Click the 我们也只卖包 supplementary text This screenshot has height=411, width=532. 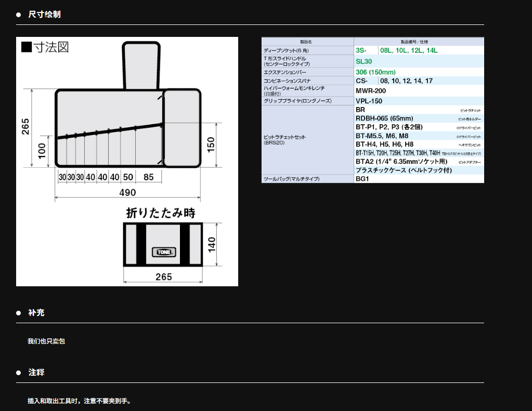[x=46, y=341]
